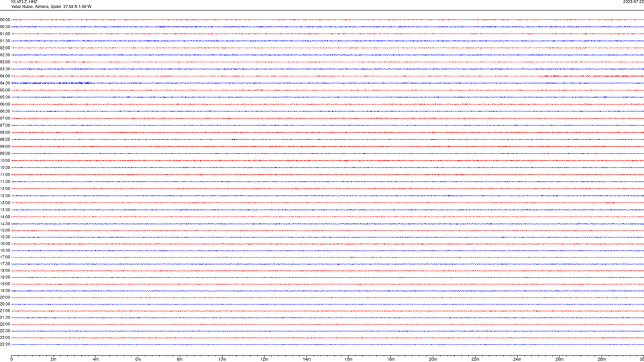This screenshot has height=362, width=644.
Task: Pick the 8m axis tick label
Action: [180, 359]
